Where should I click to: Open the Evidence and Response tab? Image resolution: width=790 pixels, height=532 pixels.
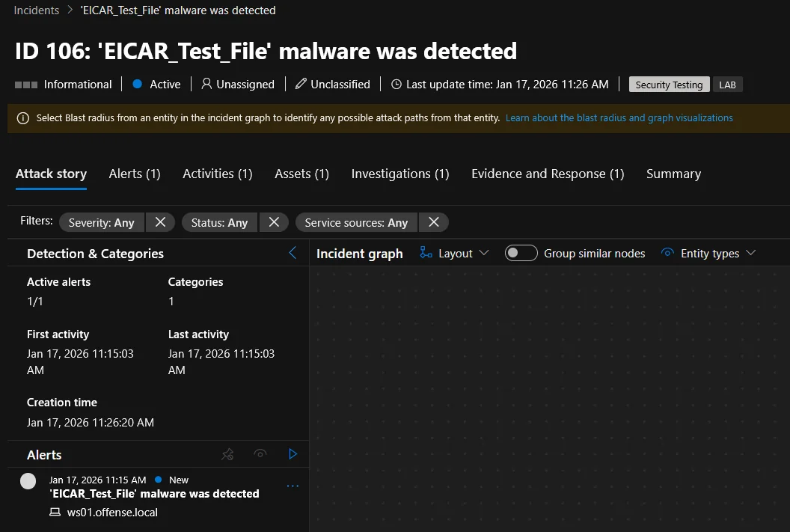click(x=547, y=174)
